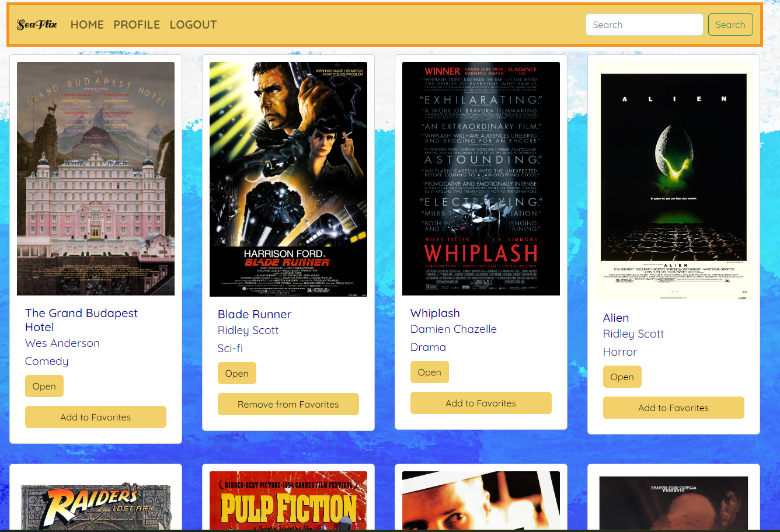
Task: Click the Raiders of the Lost Ark poster
Action: click(96, 503)
